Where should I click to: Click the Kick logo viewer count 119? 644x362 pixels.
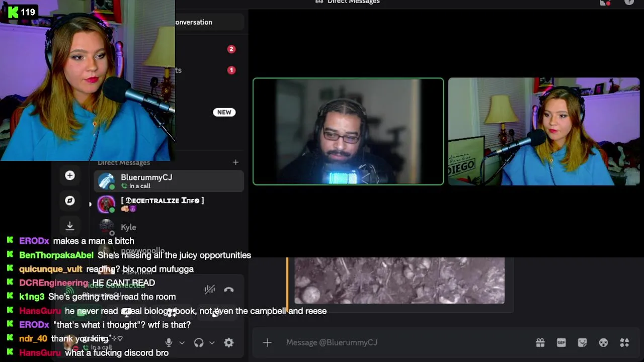click(22, 12)
